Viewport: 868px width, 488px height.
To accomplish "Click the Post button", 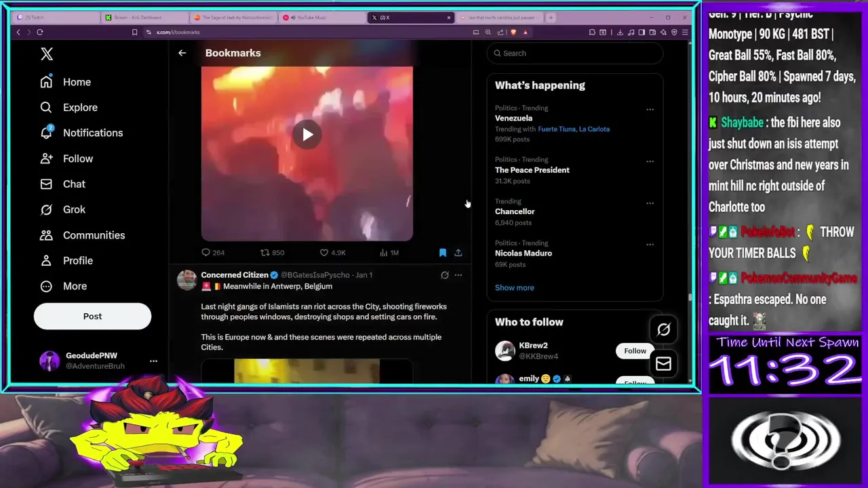I will coord(92,317).
